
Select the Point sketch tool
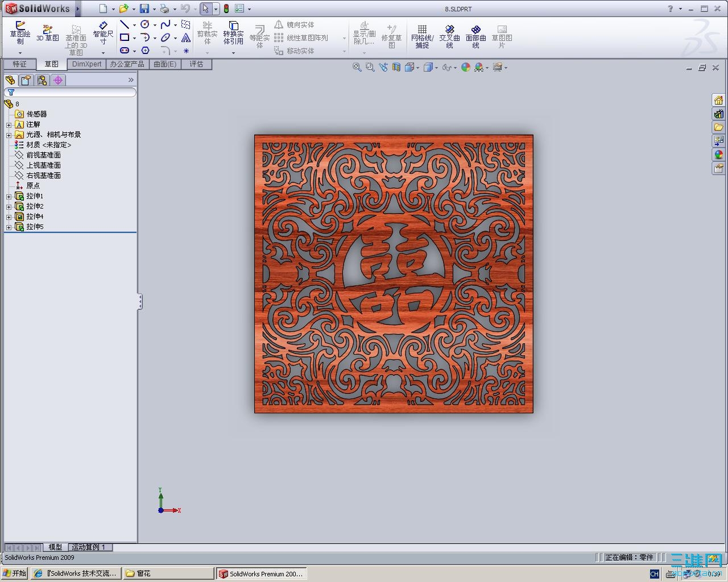(x=186, y=51)
